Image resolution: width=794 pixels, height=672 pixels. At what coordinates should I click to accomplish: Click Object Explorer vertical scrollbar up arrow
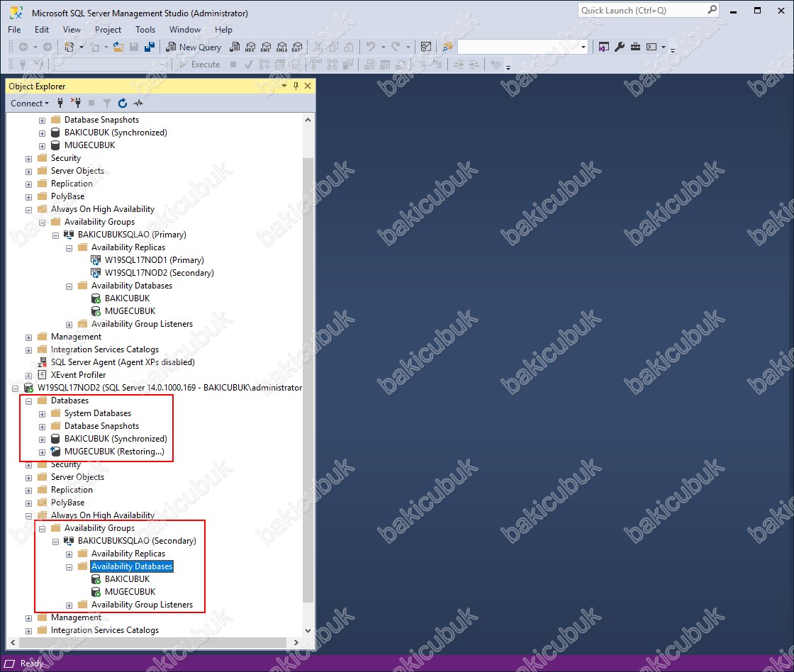pyautogui.click(x=308, y=120)
